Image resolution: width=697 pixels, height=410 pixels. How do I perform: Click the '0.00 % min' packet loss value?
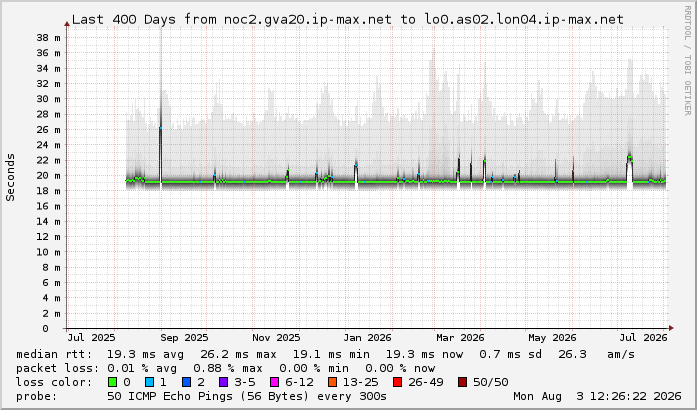tap(314, 368)
